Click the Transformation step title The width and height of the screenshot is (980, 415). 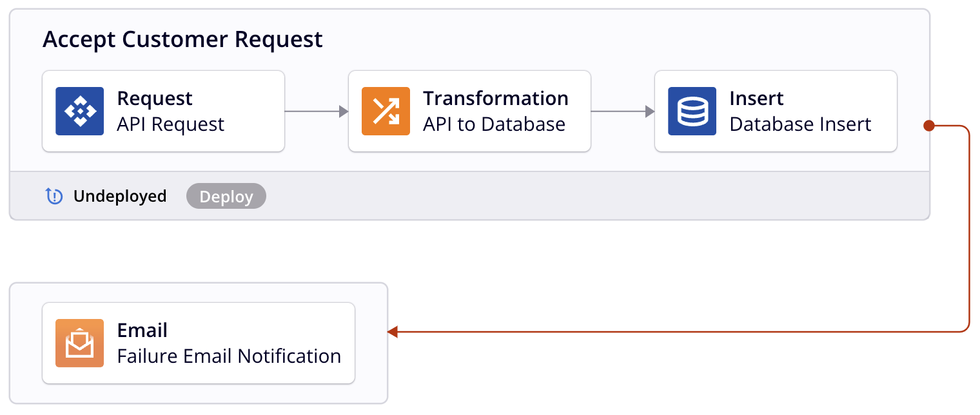pos(495,99)
